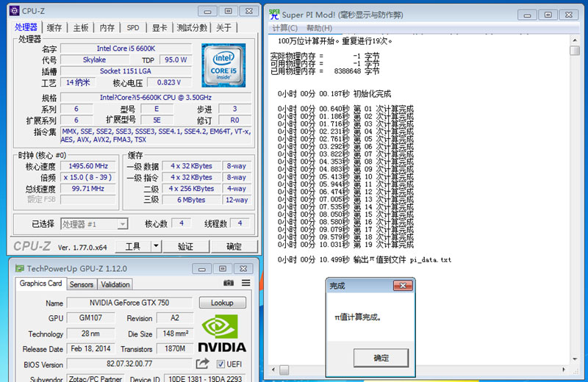Image resolution: width=588 pixels, height=382 pixels.
Task: Click the NVIDIA logo in GPU-Z
Action: (222, 334)
